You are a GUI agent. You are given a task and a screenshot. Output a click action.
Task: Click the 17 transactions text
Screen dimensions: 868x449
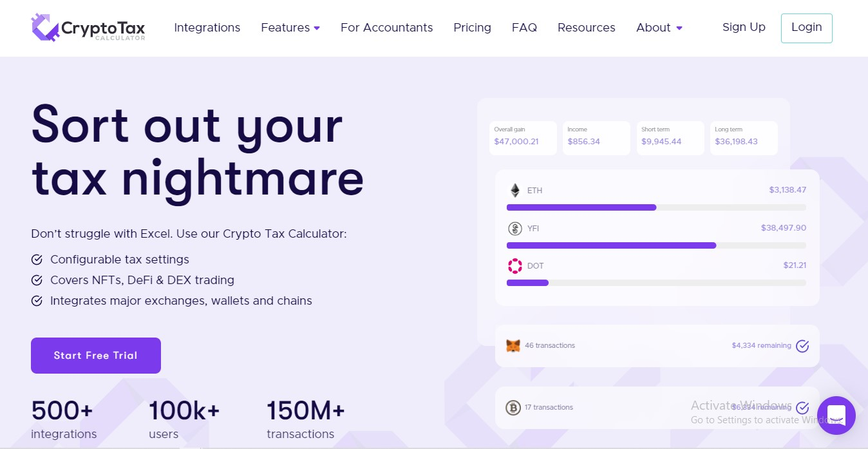pyautogui.click(x=549, y=407)
